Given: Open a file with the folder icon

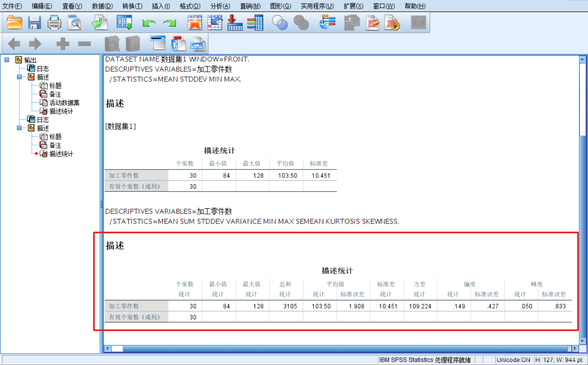Looking at the screenshot, I should 14,23.
